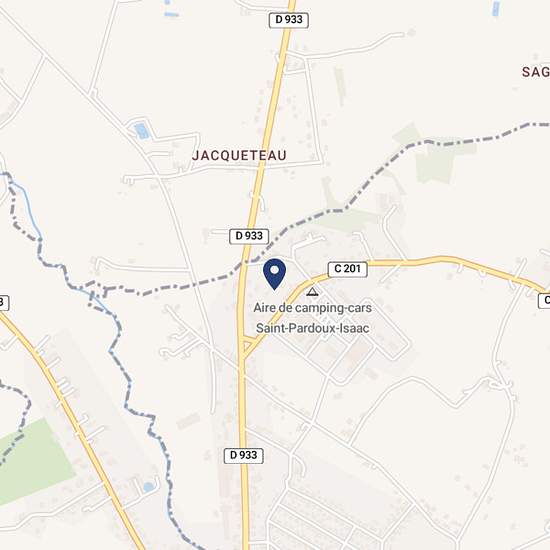The height and width of the screenshot is (550, 550).
Task: Select the D 933 shield at bottom
Action: pos(244,456)
